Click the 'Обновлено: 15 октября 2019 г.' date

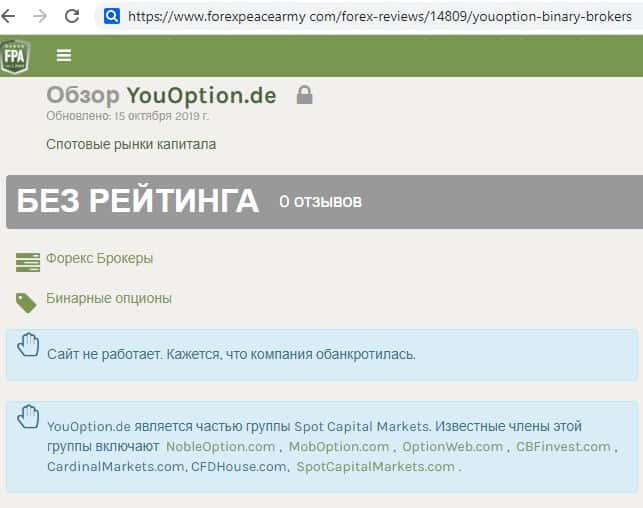(128, 116)
